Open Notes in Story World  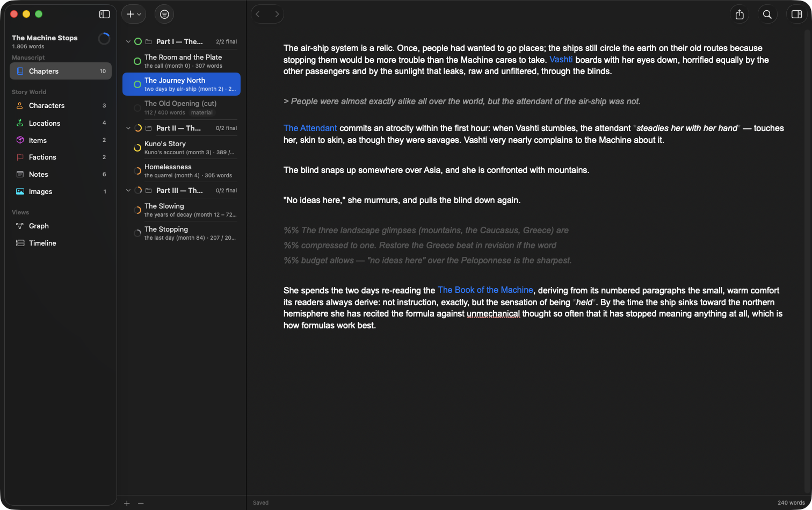(61, 175)
